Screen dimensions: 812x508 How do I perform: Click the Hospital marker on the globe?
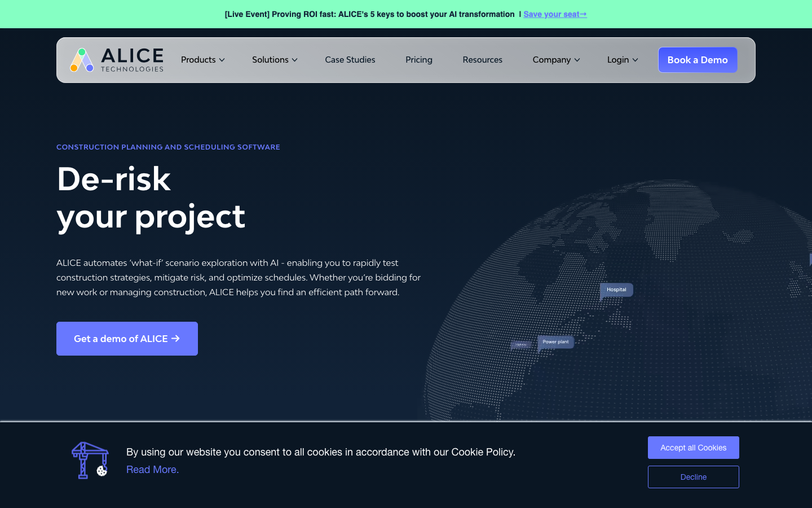616,290
